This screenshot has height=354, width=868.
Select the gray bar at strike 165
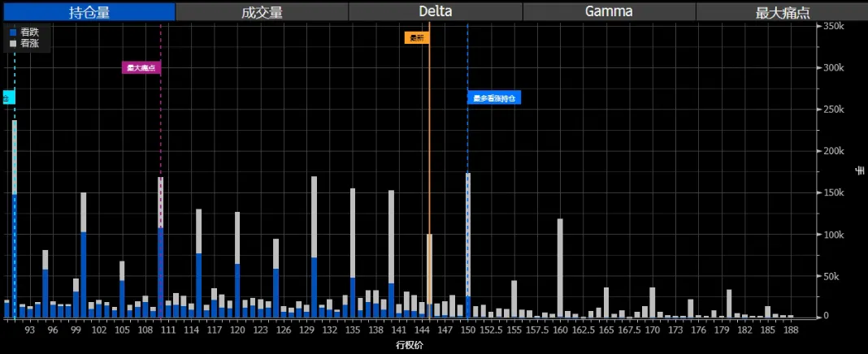click(x=606, y=303)
